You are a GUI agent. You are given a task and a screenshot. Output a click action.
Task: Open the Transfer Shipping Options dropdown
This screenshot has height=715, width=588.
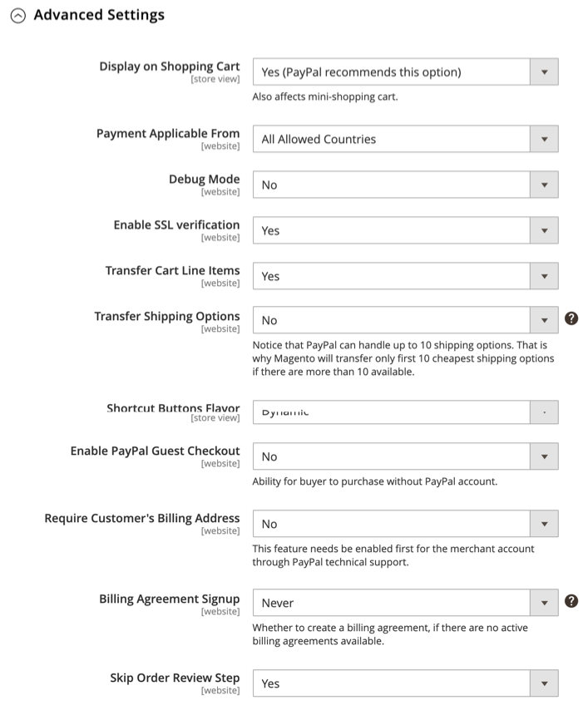coord(404,320)
